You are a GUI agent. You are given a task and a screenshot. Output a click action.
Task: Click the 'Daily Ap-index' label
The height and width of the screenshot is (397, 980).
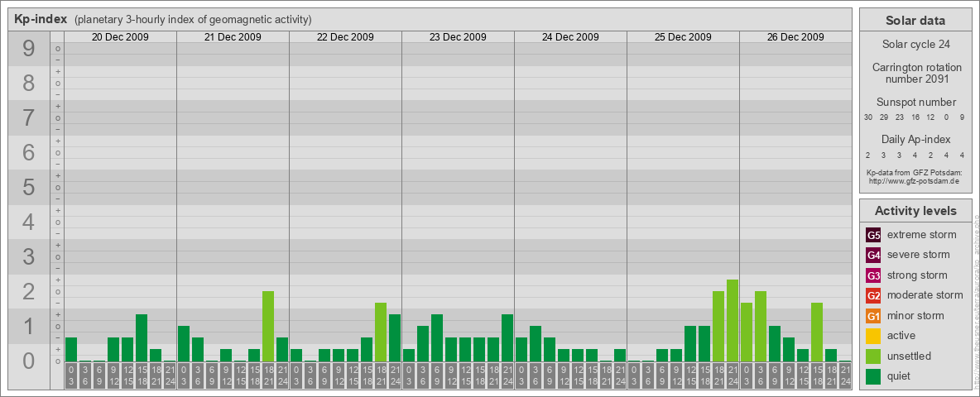tap(916, 139)
